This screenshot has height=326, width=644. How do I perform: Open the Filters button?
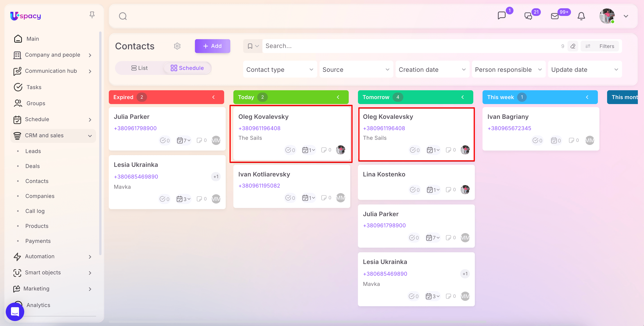pyautogui.click(x=600, y=46)
